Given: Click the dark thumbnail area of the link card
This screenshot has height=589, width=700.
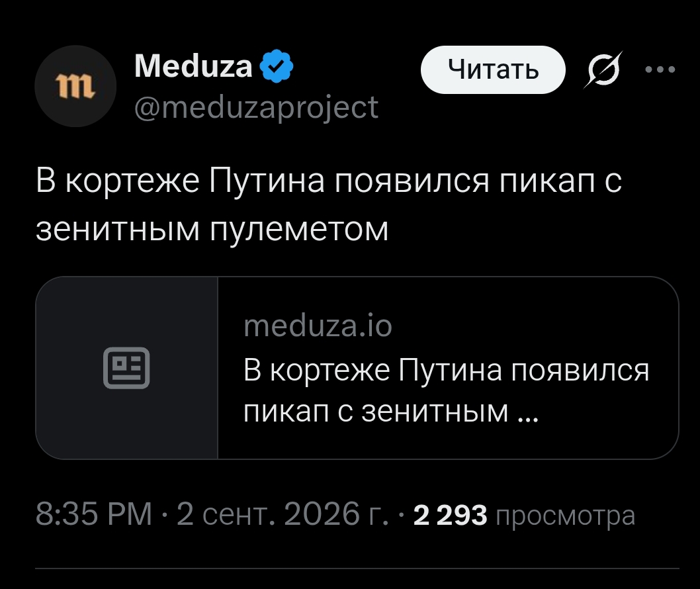Looking at the screenshot, I should (127, 368).
